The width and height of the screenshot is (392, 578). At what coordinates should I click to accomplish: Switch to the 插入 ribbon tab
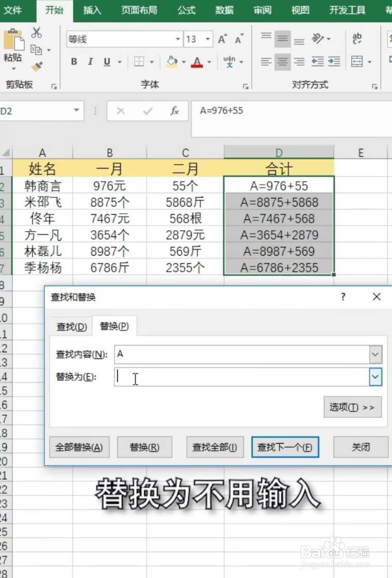(x=92, y=10)
